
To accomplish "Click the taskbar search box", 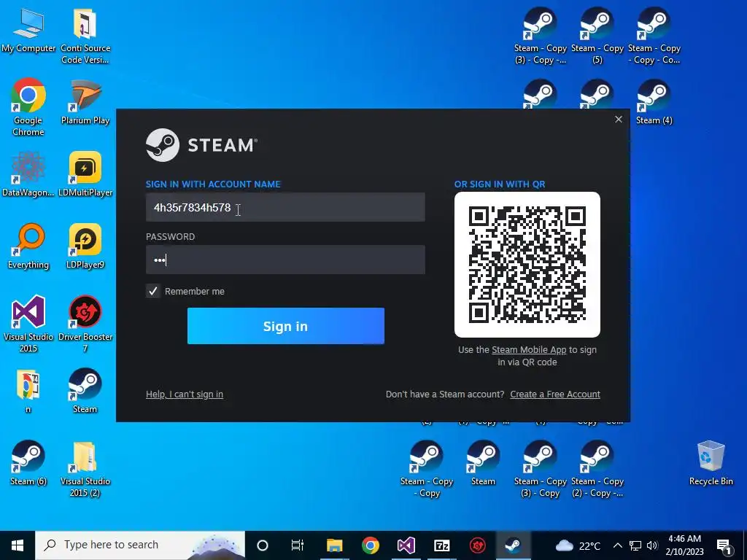I will coord(140,545).
